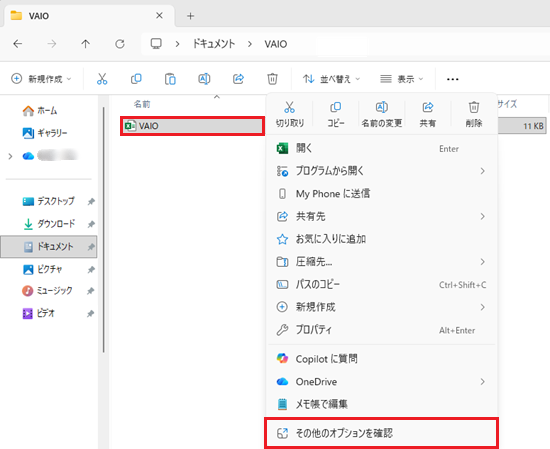Click the toolbar Share icon
The height and width of the screenshot is (449, 550).
(238, 79)
